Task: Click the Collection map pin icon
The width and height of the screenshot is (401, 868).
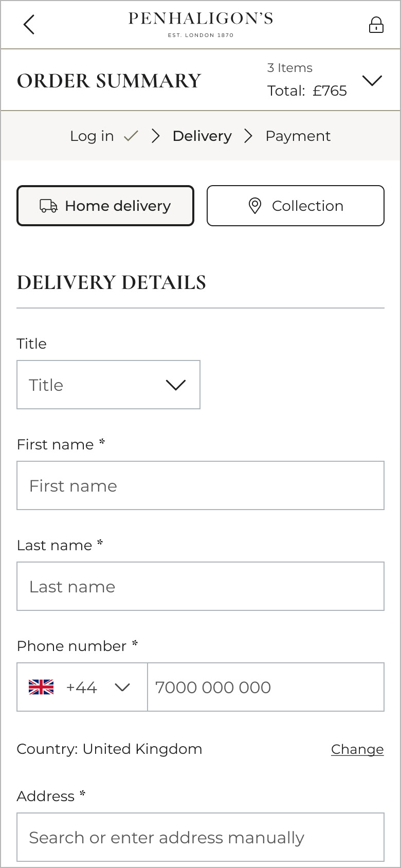Action: click(x=254, y=206)
